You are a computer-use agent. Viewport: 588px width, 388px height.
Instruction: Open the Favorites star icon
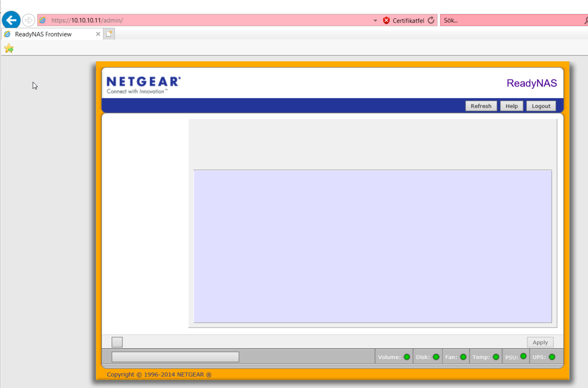9,48
